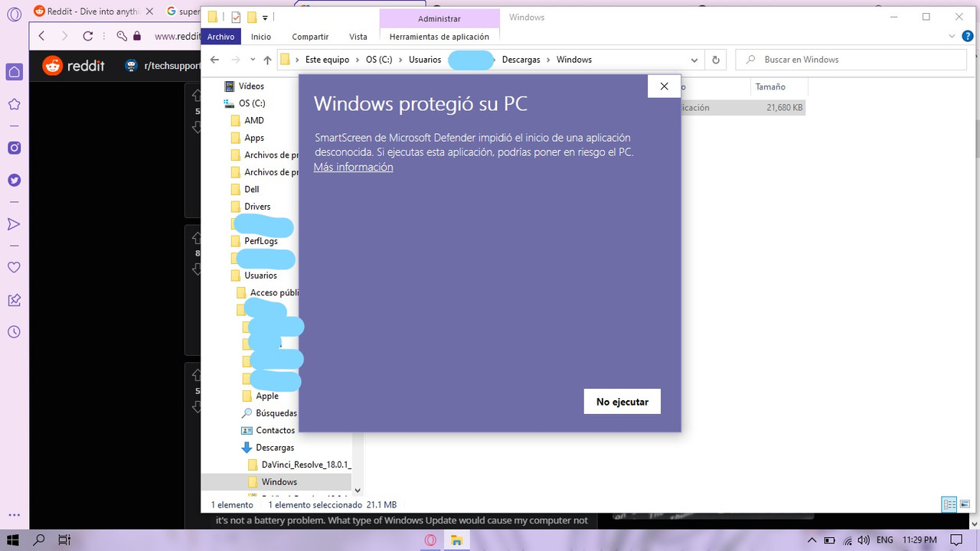
Task: Click the Properties quick access checkmark icon
Action: pos(236,17)
